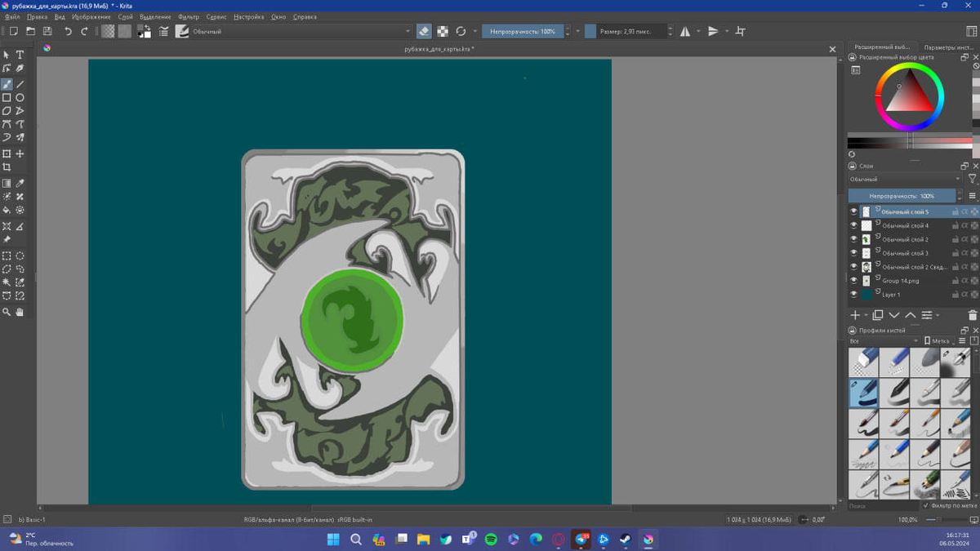Pick the Ellipse shape tool
Image resolution: width=980 pixels, height=551 pixels.
tap(20, 97)
